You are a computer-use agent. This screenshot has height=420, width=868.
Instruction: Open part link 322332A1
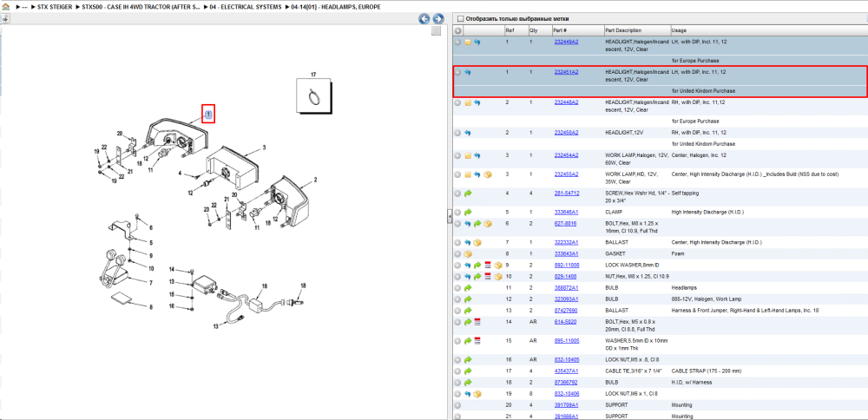click(566, 242)
